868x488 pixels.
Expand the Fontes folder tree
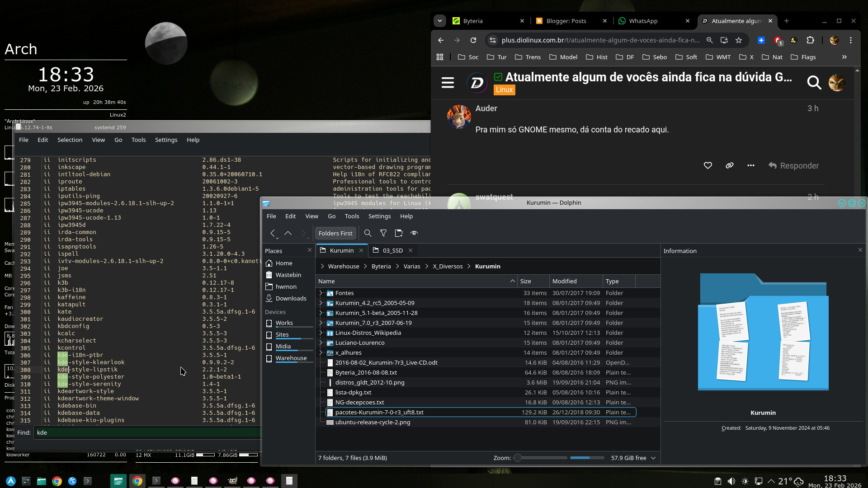(321, 293)
